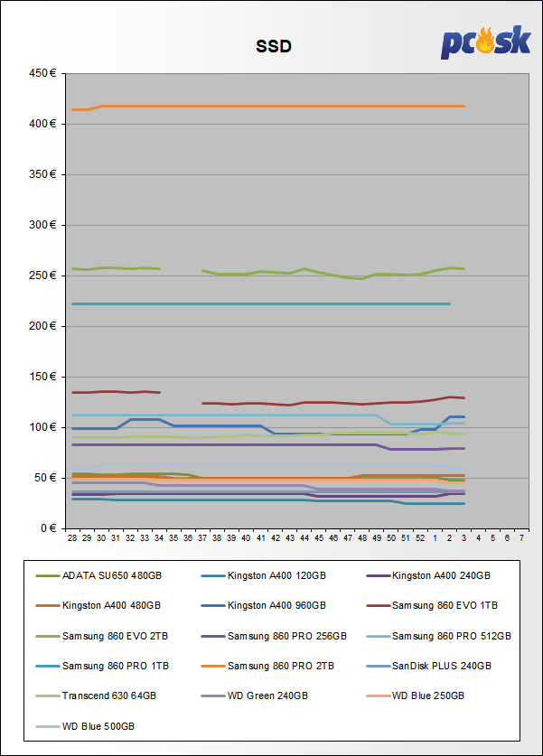Click the WD Green 240GB legend entry

[x=255, y=695]
